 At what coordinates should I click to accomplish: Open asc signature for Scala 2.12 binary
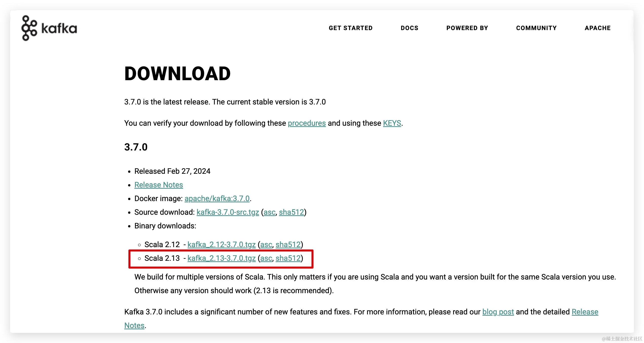[266, 245]
